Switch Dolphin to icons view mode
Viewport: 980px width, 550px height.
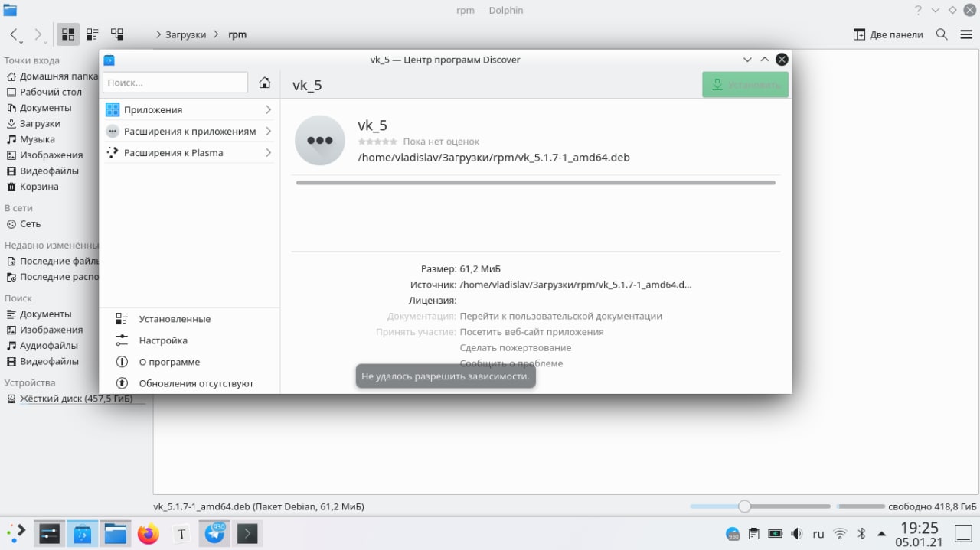point(68,34)
